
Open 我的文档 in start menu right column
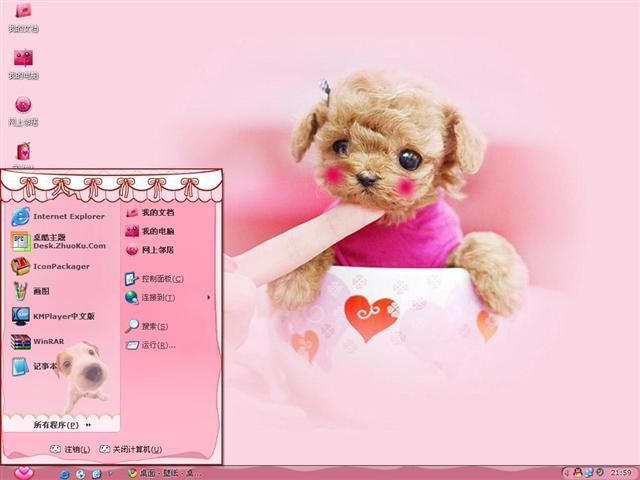pyautogui.click(x=150, y=212)
